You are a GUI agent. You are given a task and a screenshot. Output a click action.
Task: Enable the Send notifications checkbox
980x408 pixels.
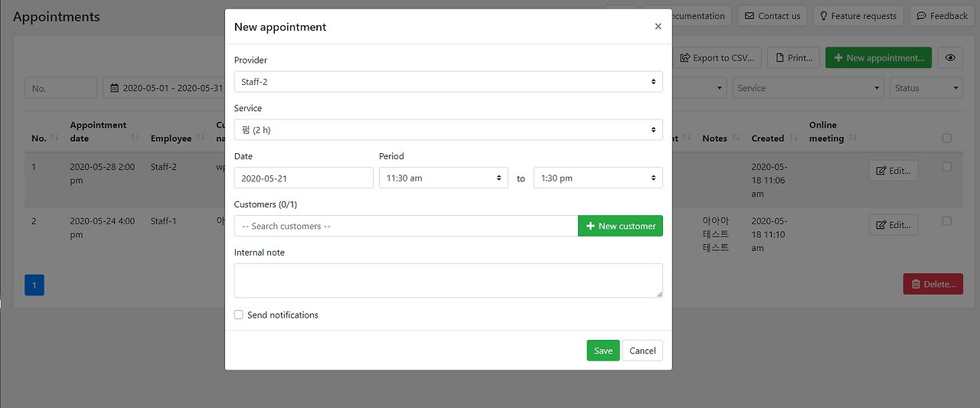(x=239, y=315)
